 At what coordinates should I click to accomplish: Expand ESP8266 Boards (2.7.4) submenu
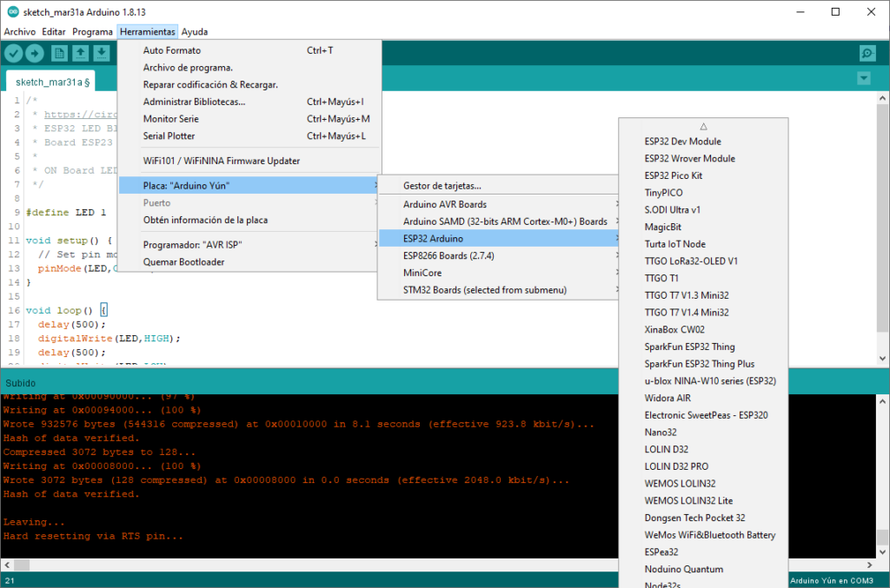click(498, 255)
